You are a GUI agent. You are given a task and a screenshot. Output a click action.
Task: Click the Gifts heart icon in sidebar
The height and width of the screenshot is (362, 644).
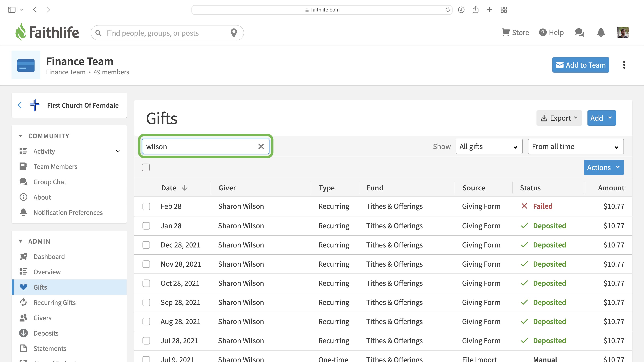pos(24,287)
